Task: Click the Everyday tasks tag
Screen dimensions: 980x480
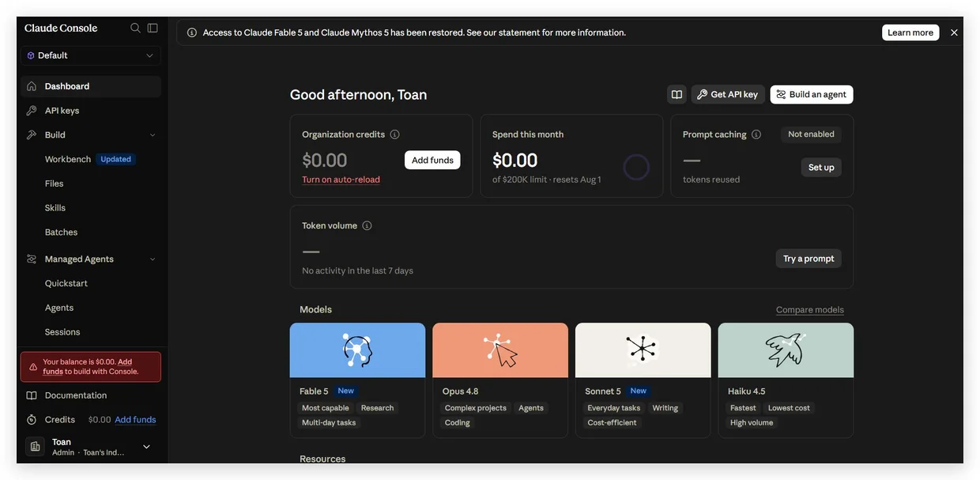Action: point(614,408)
